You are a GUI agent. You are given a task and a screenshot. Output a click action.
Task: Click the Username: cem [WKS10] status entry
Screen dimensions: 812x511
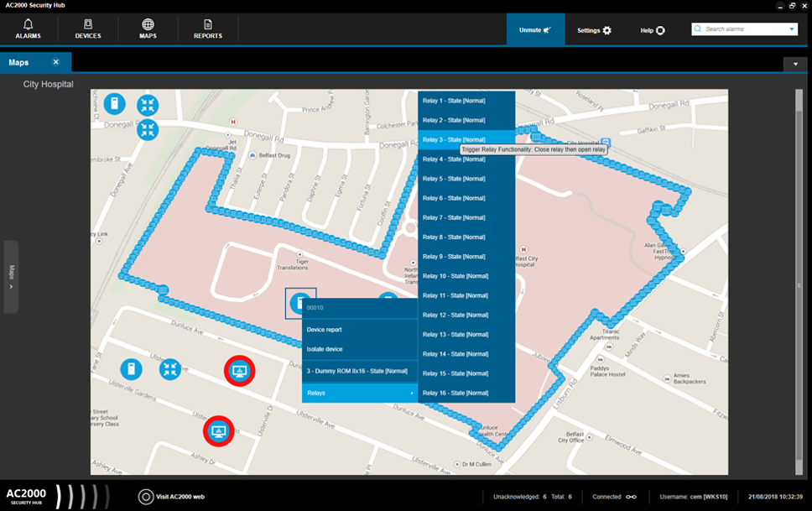click(694, 497)
